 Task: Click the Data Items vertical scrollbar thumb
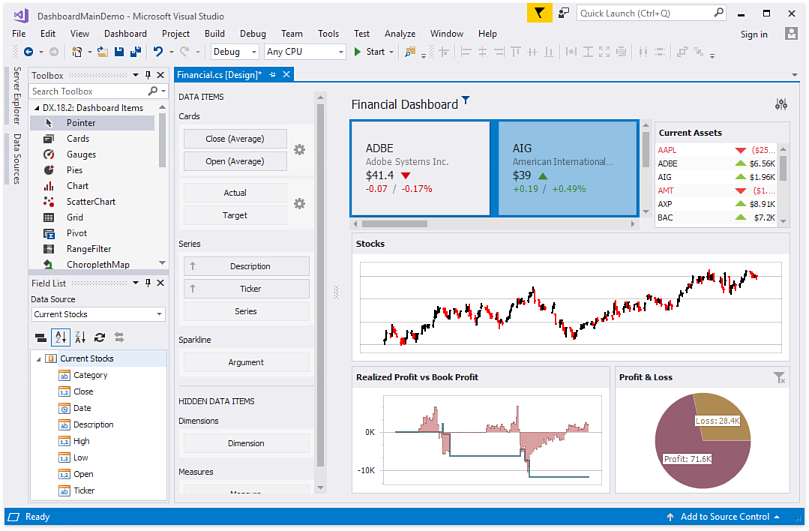tap(320, 285)
